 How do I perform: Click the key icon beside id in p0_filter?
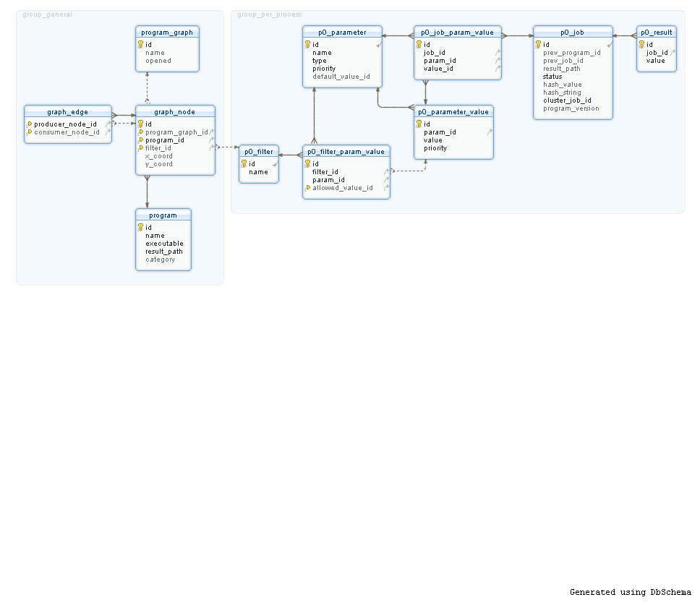[244, 164]
